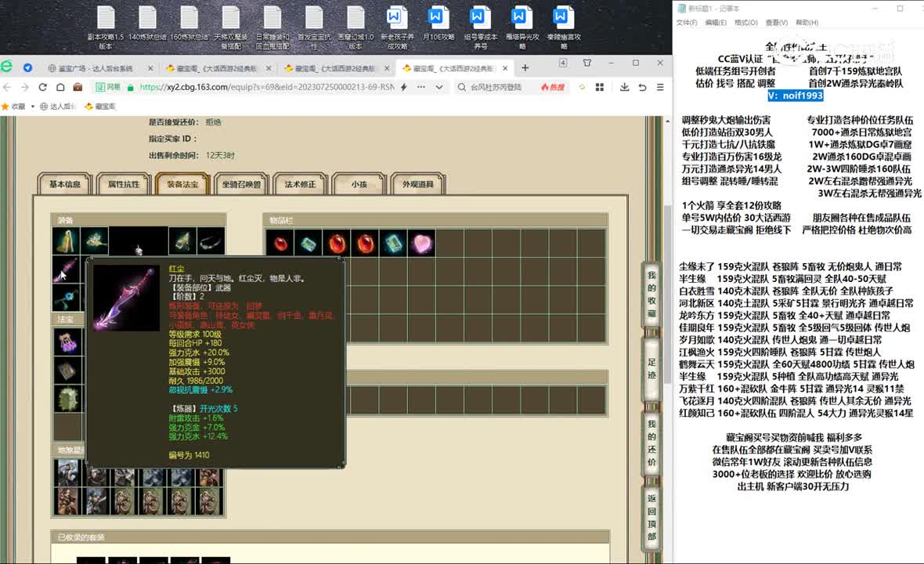Open the 小孩 tab

[359, 184]
